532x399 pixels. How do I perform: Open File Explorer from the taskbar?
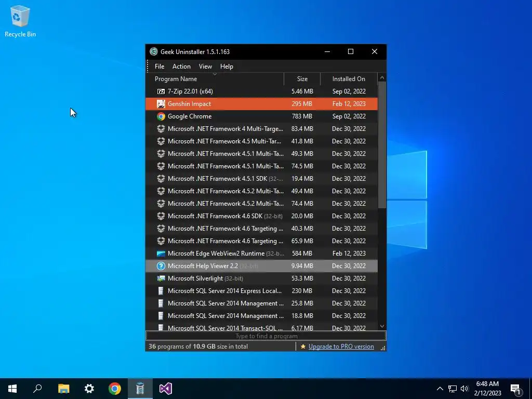point(63,389)
